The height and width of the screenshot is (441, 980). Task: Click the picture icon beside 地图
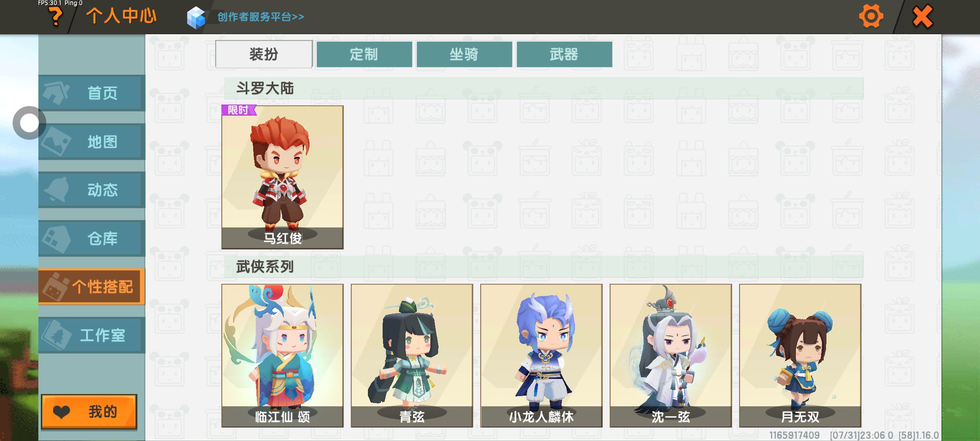[x=56, y=141]
